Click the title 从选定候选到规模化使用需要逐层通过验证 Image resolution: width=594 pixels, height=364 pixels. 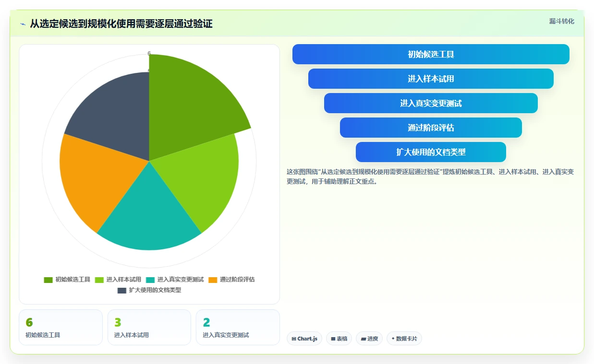tap(121, 24)
